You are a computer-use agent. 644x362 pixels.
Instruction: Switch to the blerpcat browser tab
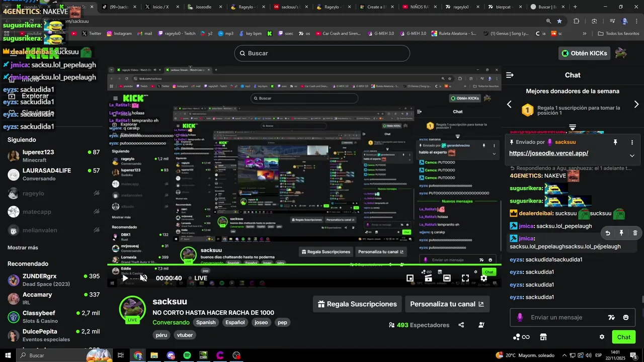(x=506, y=7)
